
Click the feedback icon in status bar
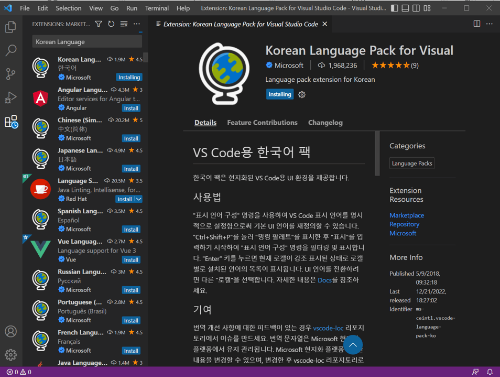tap(475, 372)
